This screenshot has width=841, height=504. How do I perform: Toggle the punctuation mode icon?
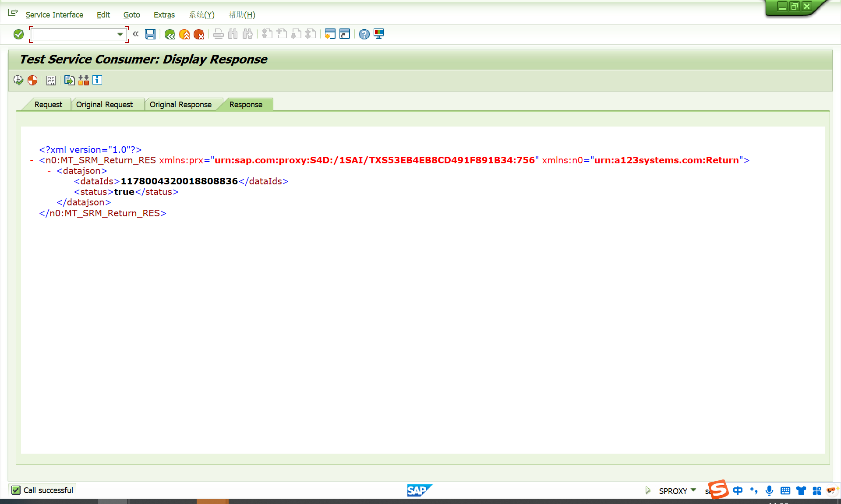click(754, 490)
